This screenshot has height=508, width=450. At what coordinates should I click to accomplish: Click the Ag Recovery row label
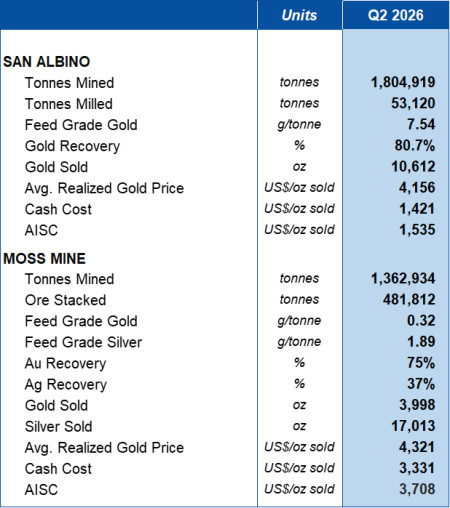pos(66,385)
